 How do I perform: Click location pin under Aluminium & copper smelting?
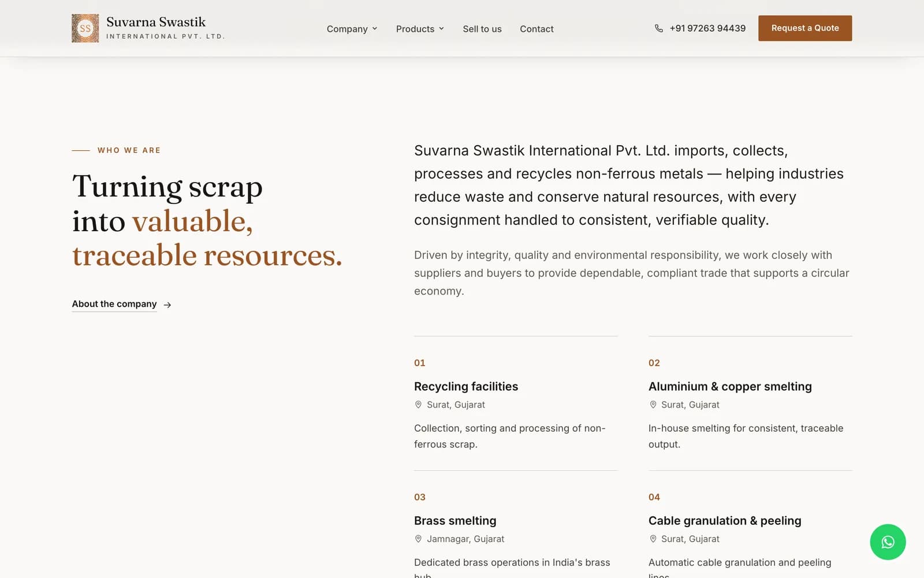point(653,405)
